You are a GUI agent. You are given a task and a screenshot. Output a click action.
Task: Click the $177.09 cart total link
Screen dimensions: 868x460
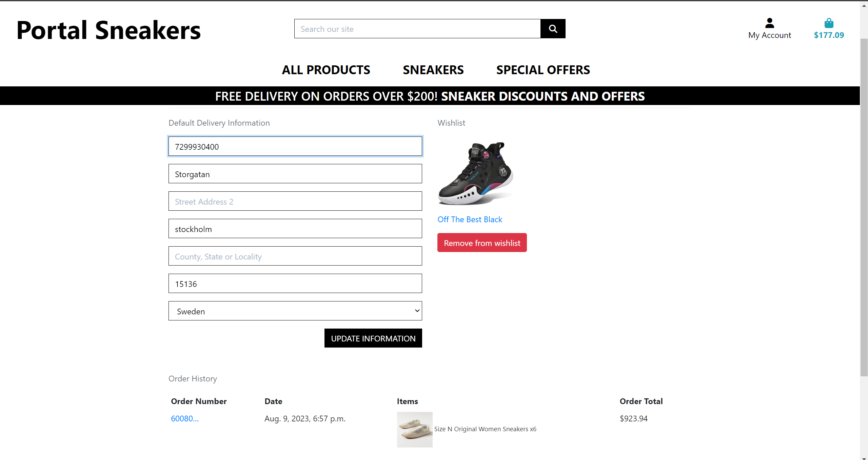click(829, 35)
